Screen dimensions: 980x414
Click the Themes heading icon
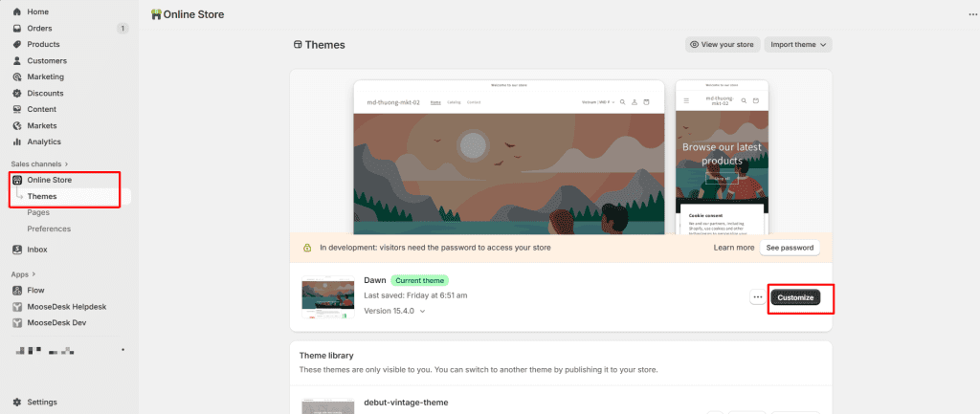(x=299, y=45)
